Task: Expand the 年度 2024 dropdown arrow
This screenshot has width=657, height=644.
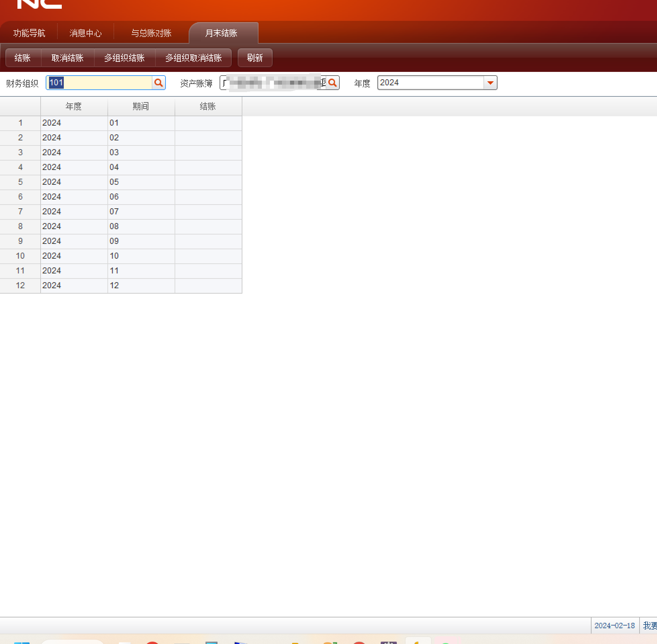Action: click(490, 83)
